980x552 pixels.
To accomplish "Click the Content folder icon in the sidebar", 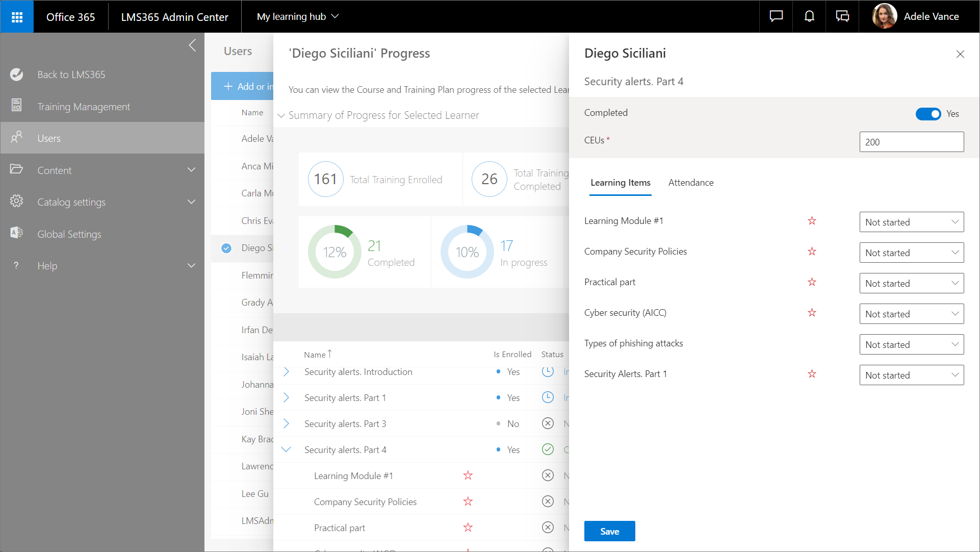I will click(x=17, y=169).
